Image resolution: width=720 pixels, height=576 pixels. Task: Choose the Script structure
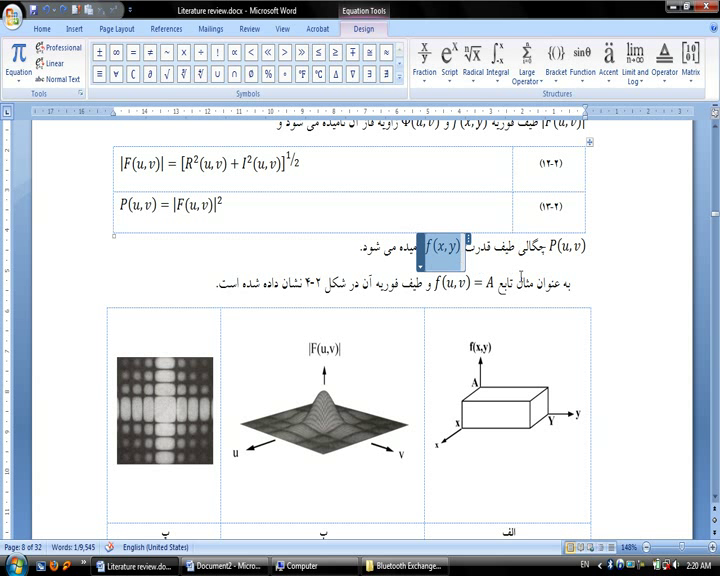tap(449, 59)
